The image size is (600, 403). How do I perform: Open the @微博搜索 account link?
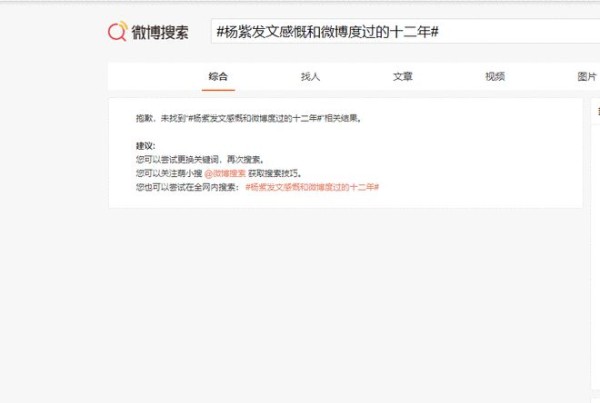pyautogui.click(x=225, y=173)
